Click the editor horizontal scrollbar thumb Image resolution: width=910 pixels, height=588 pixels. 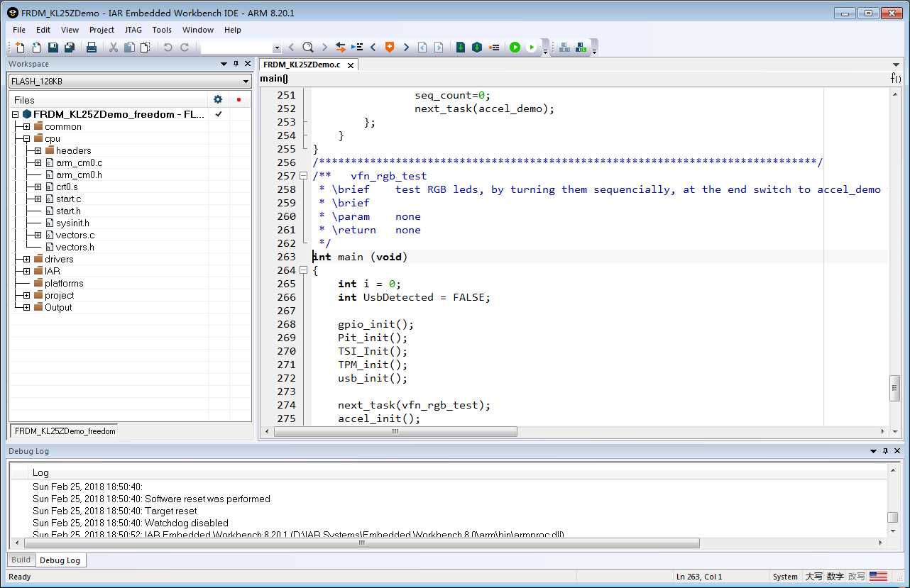pos(396,431)
